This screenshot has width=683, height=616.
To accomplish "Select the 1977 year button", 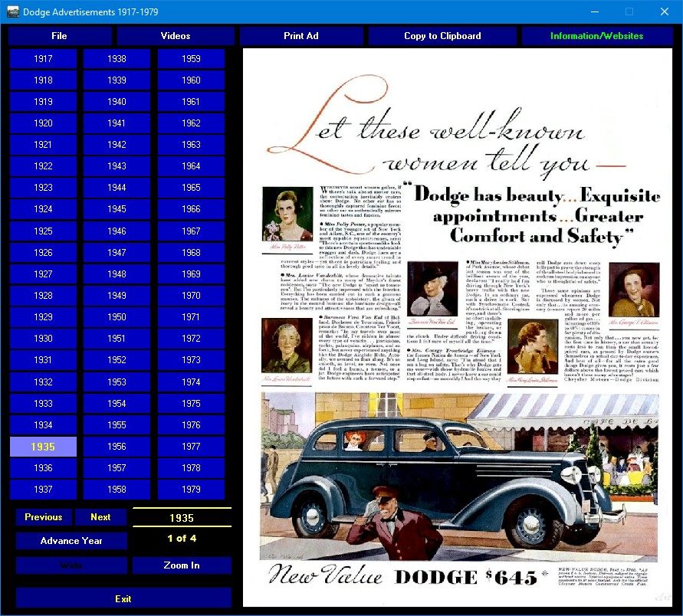I will [191, 447].
